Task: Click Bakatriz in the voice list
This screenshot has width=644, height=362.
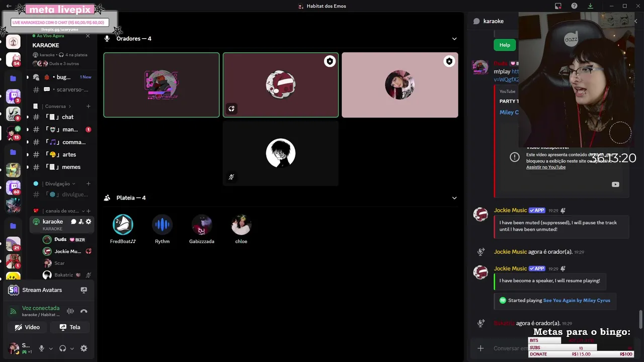Action: [66, 275]
